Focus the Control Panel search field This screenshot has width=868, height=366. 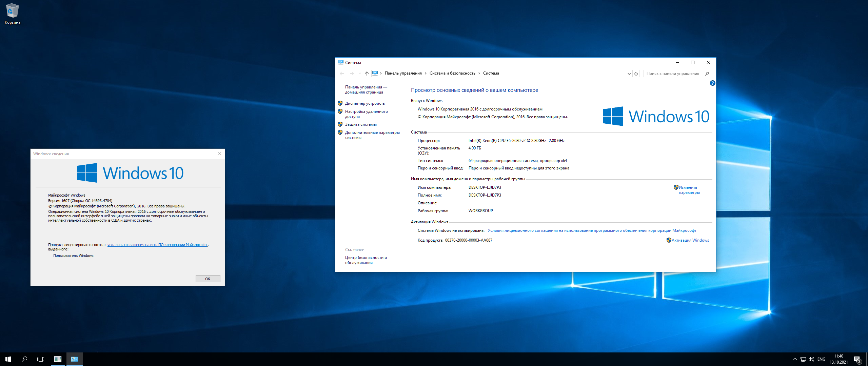pyautogui.click(x=673, y=74)
